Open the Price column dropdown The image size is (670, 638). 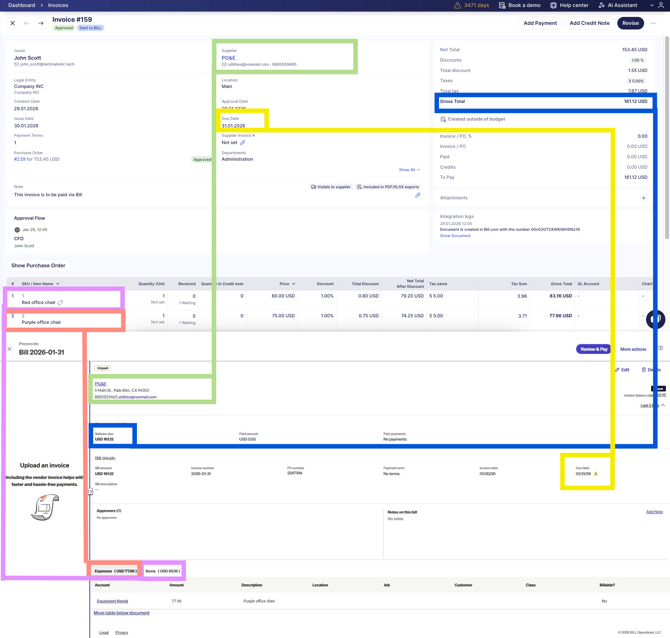[293, 284]
